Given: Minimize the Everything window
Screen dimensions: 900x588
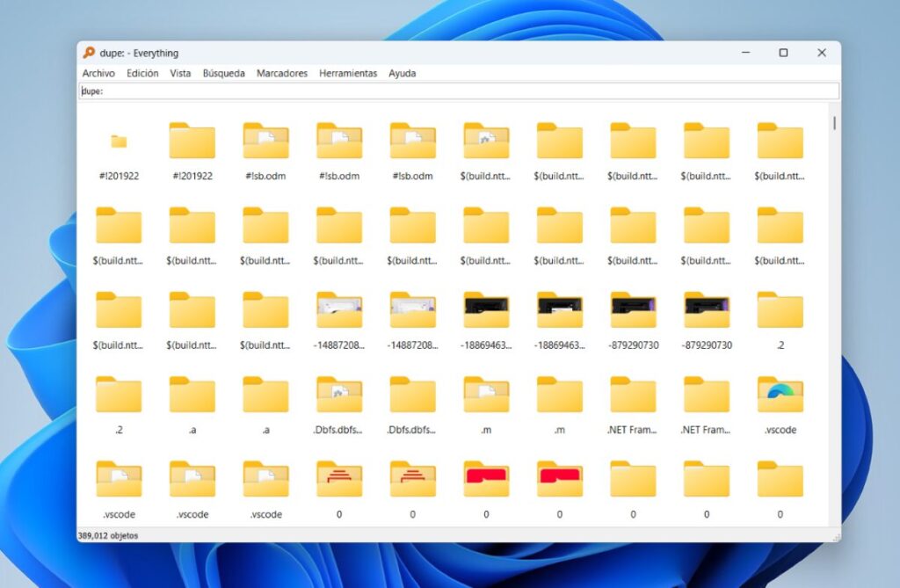Looking at the screenshot, I should tap(745, 53).
